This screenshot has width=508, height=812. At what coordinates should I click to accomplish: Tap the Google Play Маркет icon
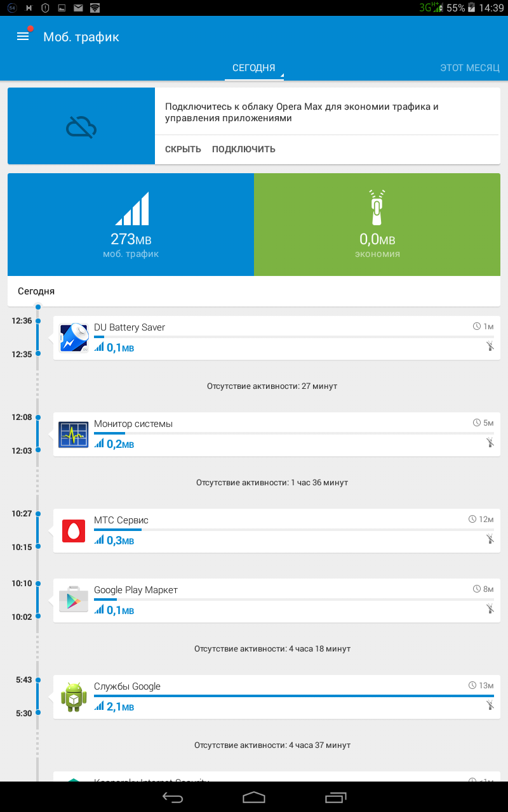[74, 600]
